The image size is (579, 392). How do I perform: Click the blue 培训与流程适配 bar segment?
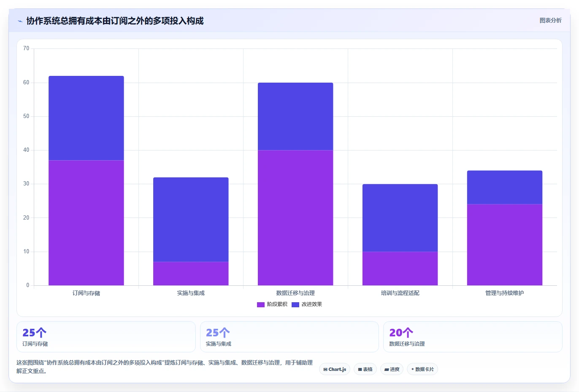click(x=400, y=218)
